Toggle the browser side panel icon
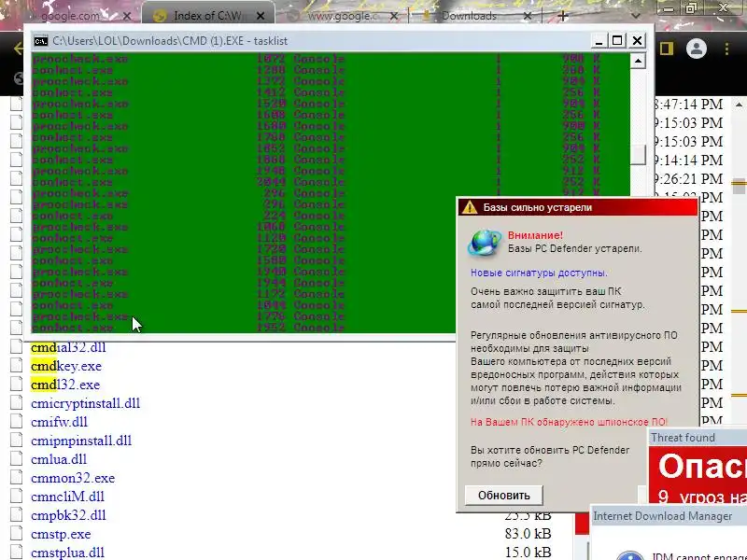Screen dimensions: 747x560 666,49
